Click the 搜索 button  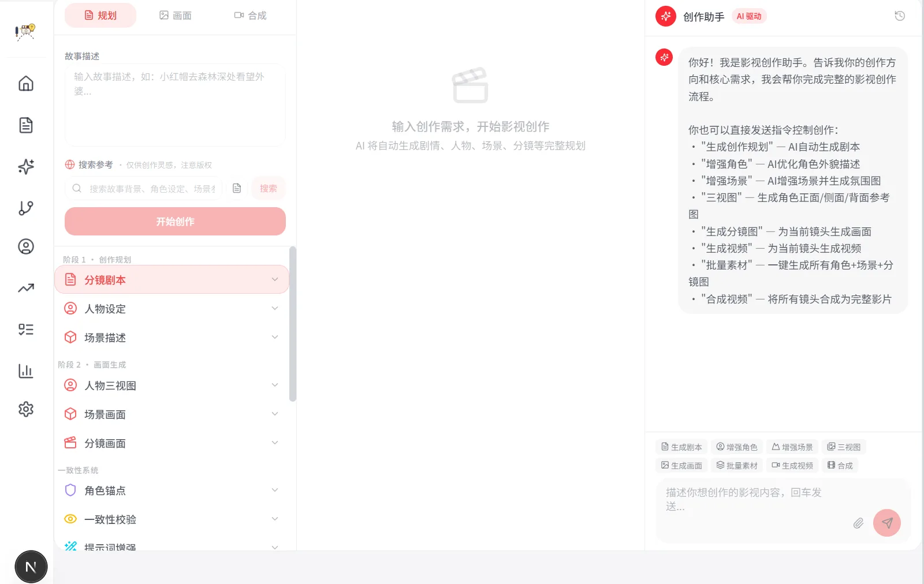pos(268,188)
